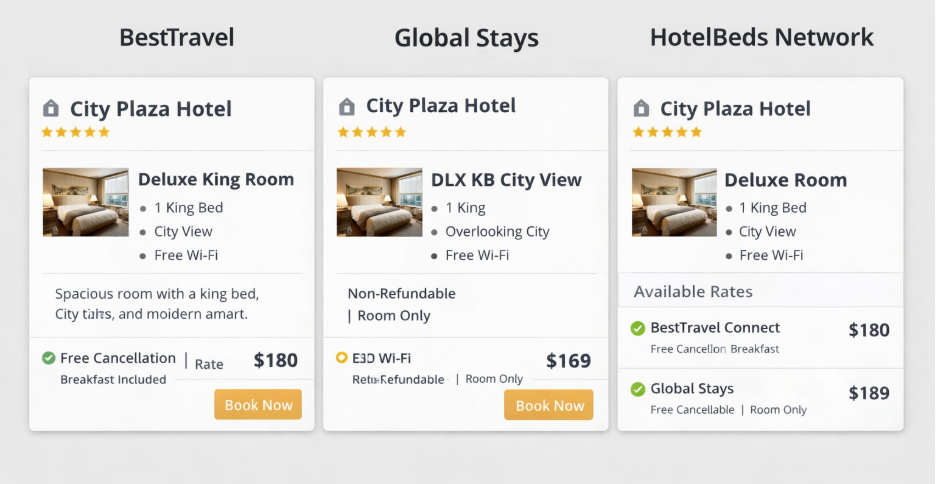Click the star rating under BestTravel's City Plaza Hotel
Image resolution: width=936 pixels, height=484 pixels.
pos(75,132)
